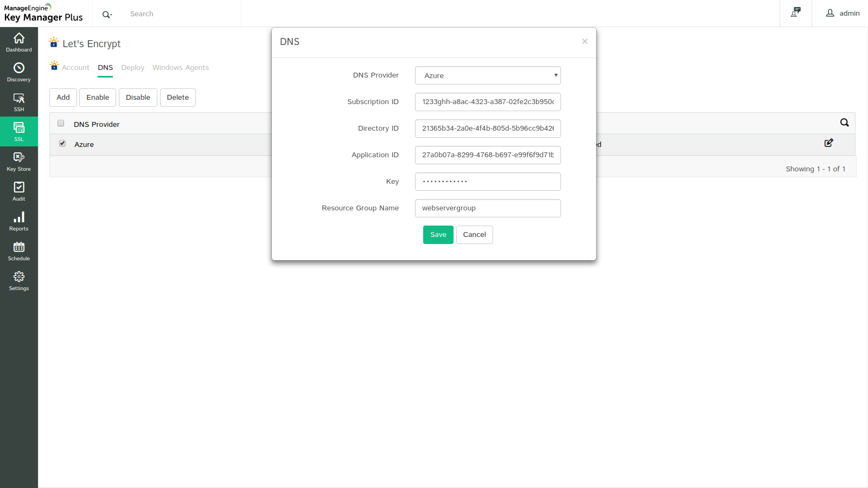Open the Schedule section

19,251
